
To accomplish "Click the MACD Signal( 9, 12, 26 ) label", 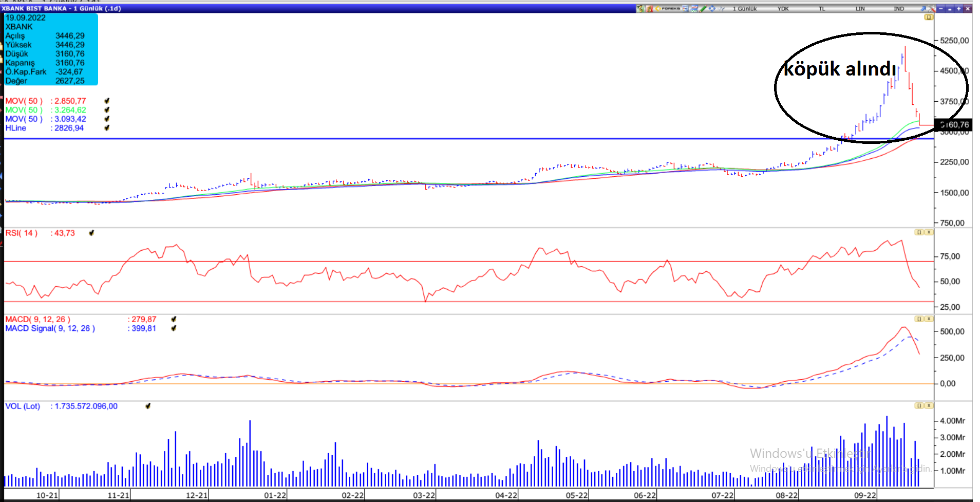I will coord(50,328).
